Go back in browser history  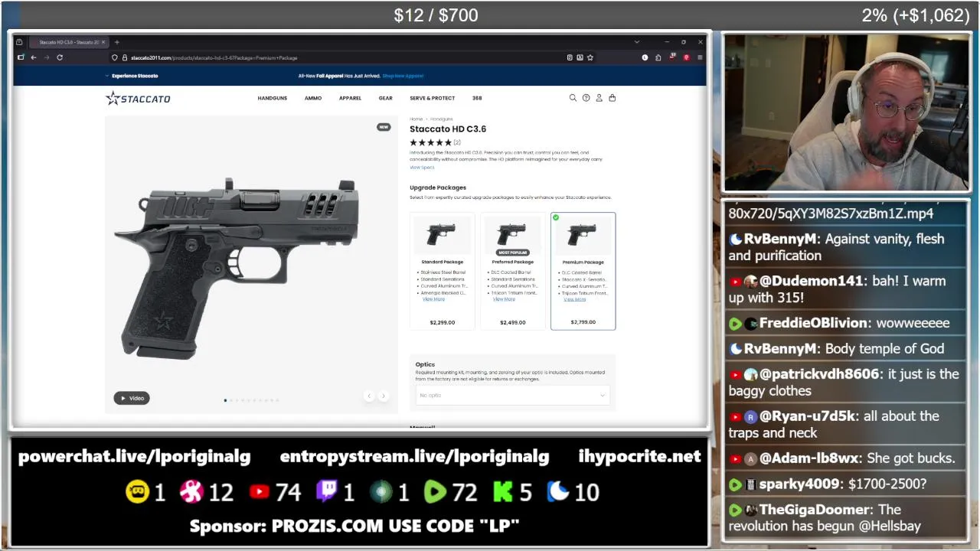pos(34,57)
